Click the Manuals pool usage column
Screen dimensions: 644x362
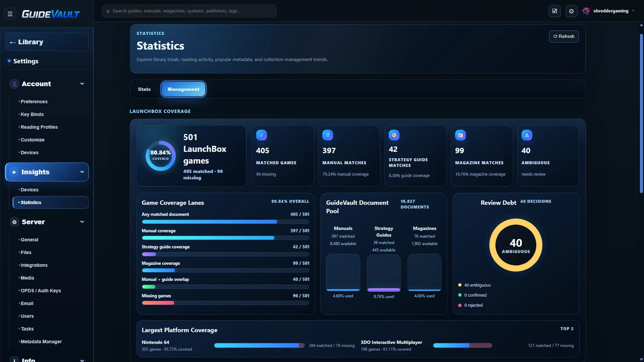pyautogui.click(x=343, y=272)
